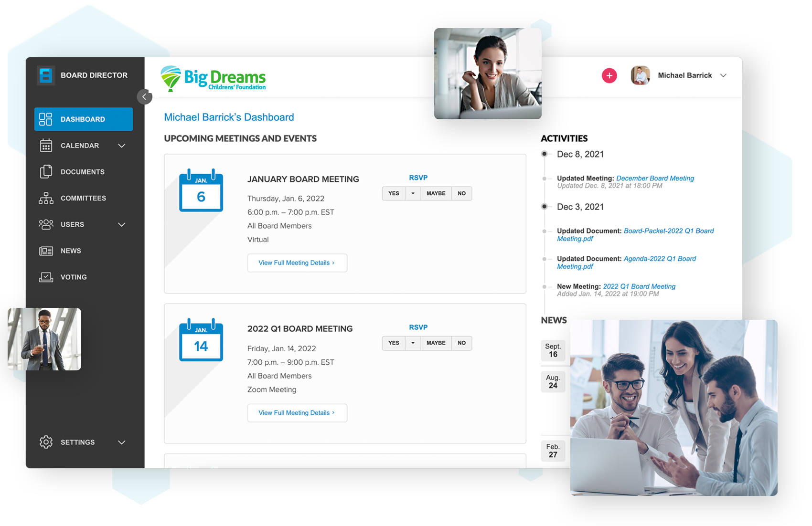Click the Committees hierarchy icon

(46, 198)
